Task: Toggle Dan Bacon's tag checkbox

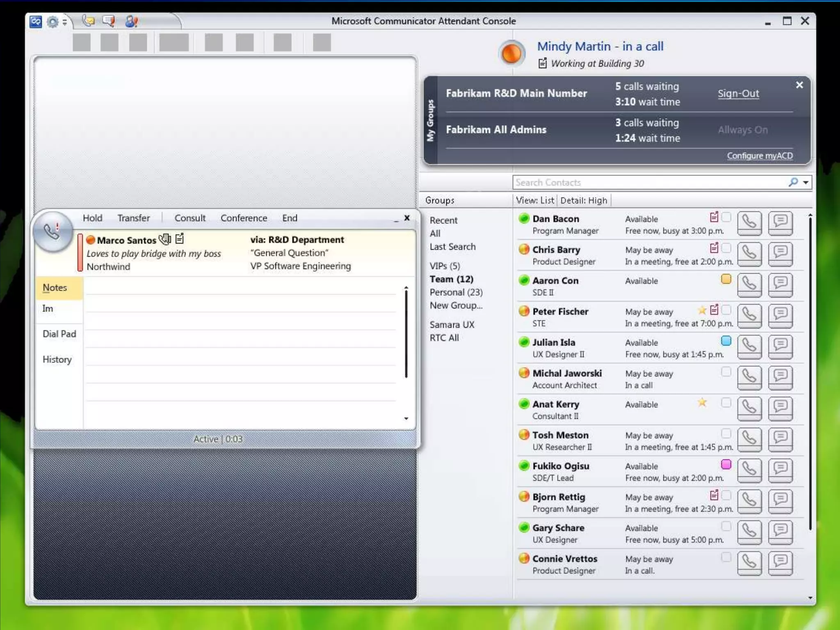Action: (726, 217)
